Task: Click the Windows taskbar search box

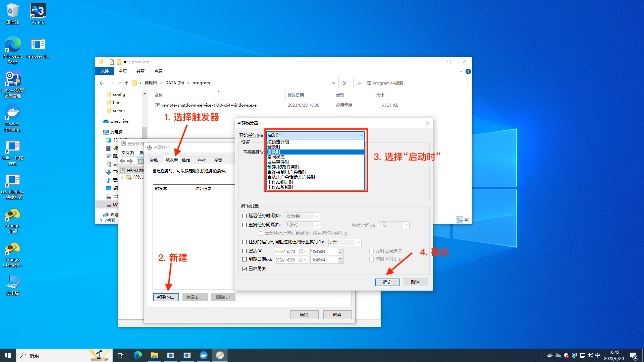Action: click(64, 355)
